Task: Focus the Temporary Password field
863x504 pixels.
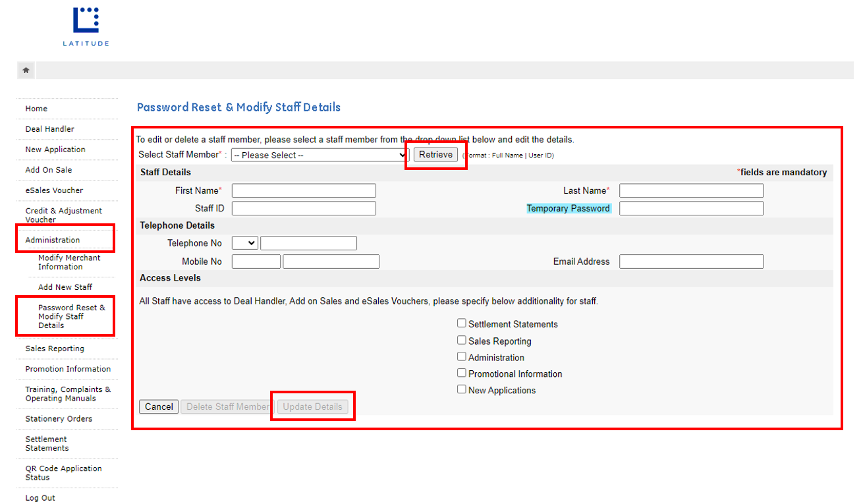Action: [691, 209]
